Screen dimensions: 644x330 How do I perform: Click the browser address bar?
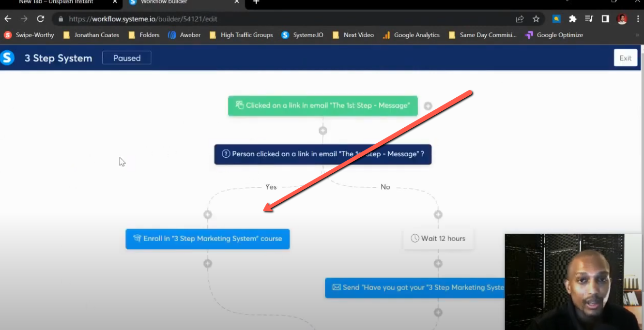click(x=194, y=19)
